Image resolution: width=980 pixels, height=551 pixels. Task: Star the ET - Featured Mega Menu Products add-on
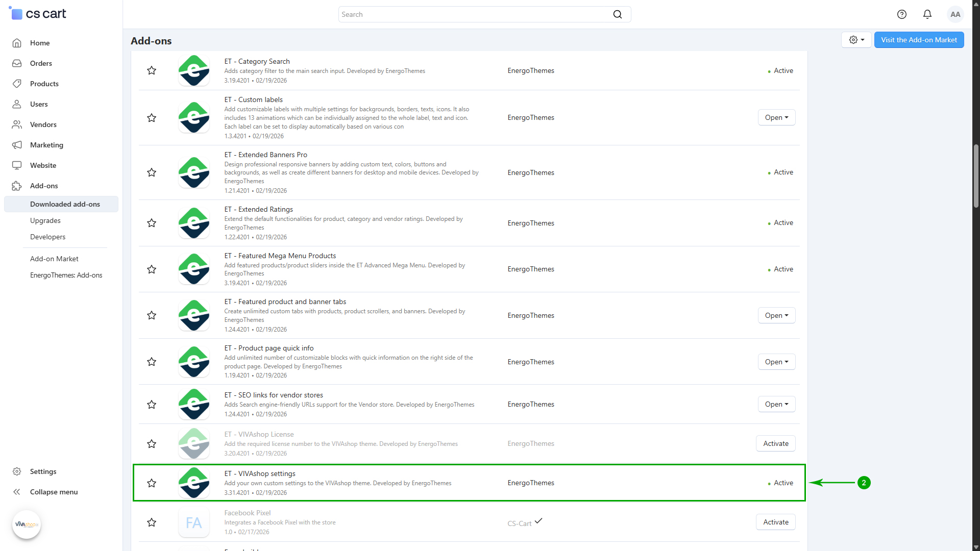tap(152, 269)
